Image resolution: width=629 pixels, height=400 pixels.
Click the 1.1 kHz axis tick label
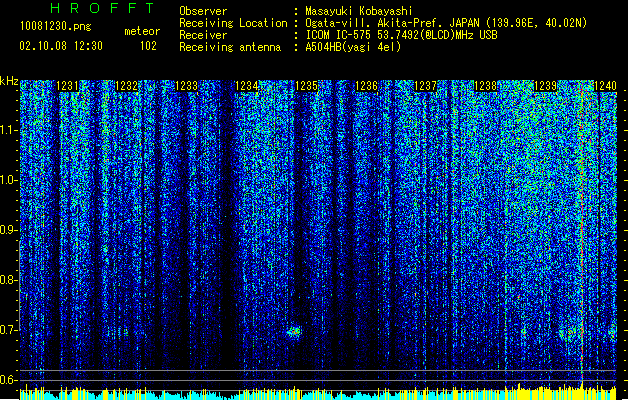pyautogui.click(x=8, y=130)
